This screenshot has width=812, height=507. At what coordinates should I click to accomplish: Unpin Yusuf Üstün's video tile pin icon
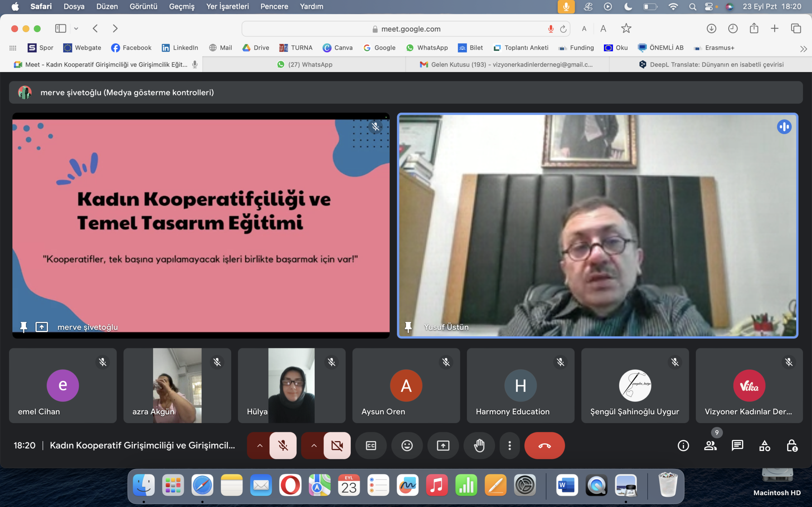(408, 327)
